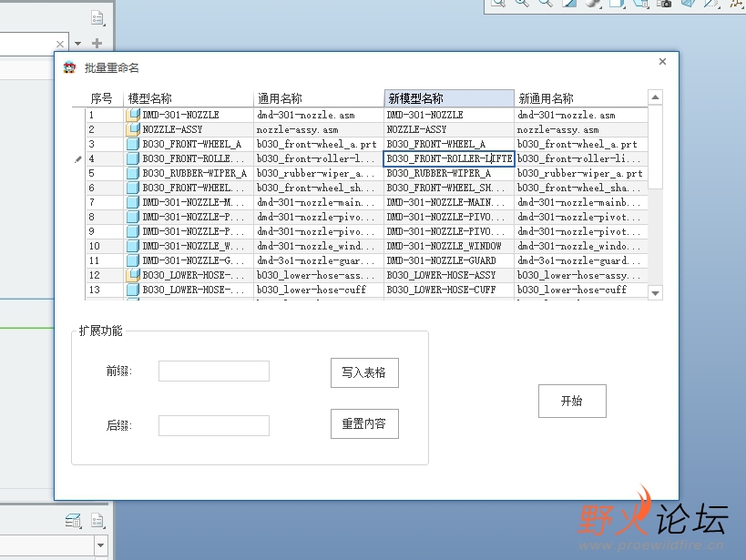Focus the 后缀 input field
746x560 pixels.
(x=214, y=425)
